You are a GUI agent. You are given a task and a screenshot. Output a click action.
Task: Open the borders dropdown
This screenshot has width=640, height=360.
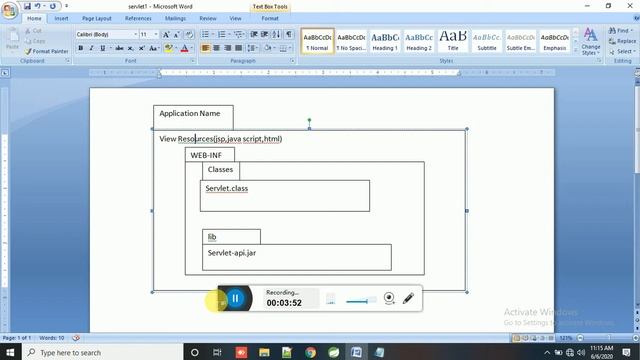[x=285, y=48]
